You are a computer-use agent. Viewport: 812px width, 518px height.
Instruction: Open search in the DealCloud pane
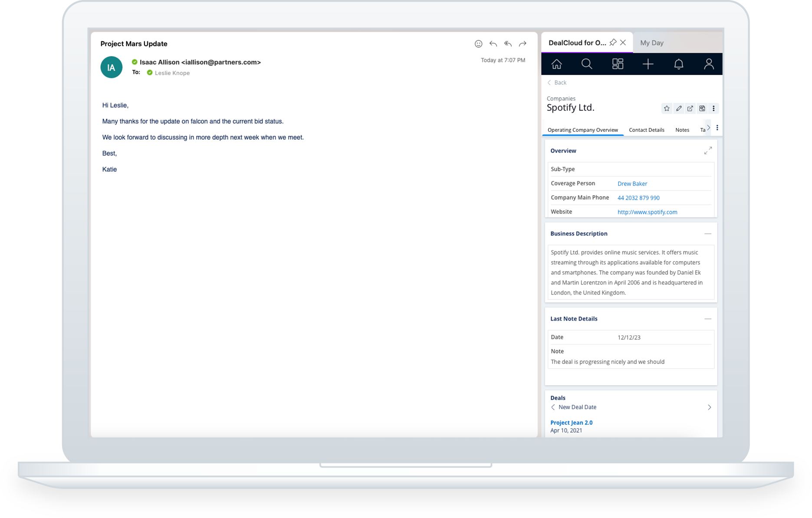coord(587,64)
